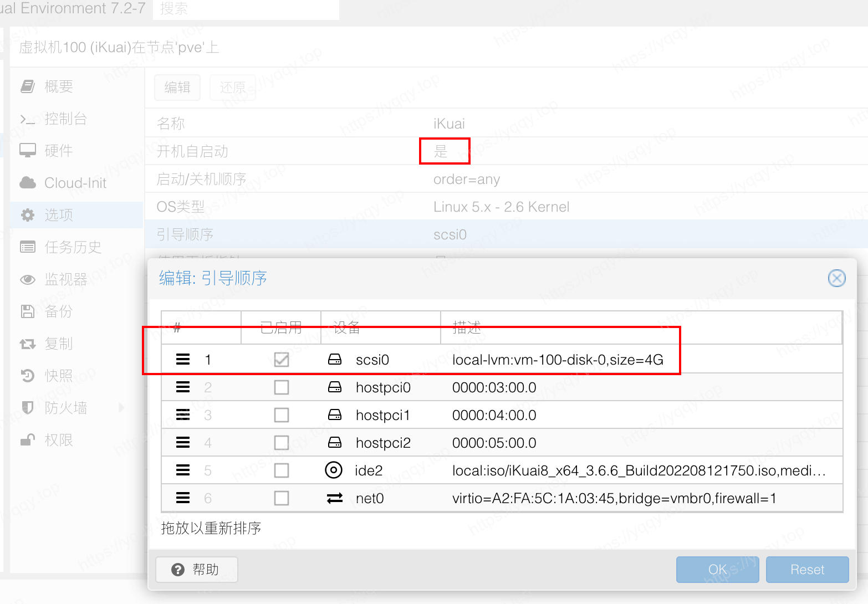Open the 快照 snapshot history icon
The height and width of the screenshot is (604, 868).
(x=28, y=376)
